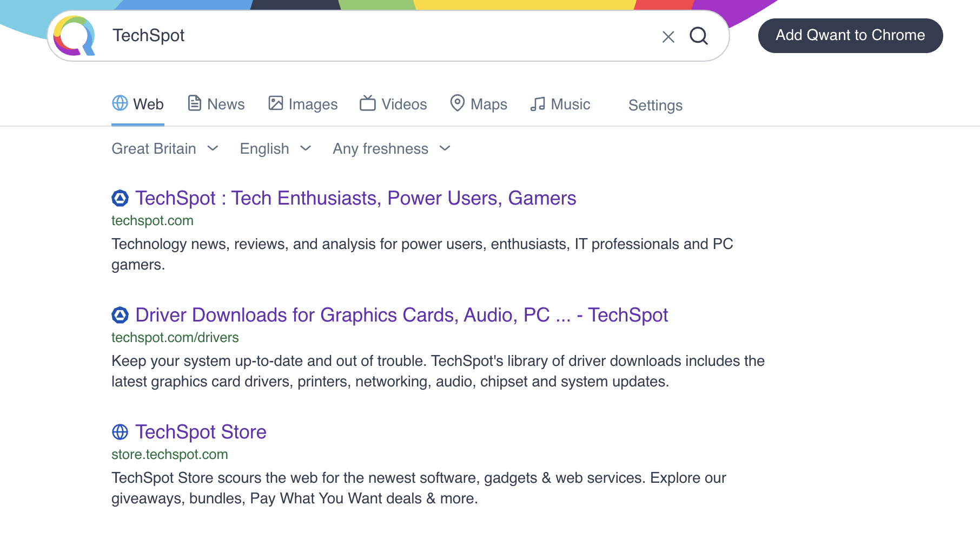Switch to the Music tab
Viewport: 980px width, 538px height.
click(x=560, y=104)
